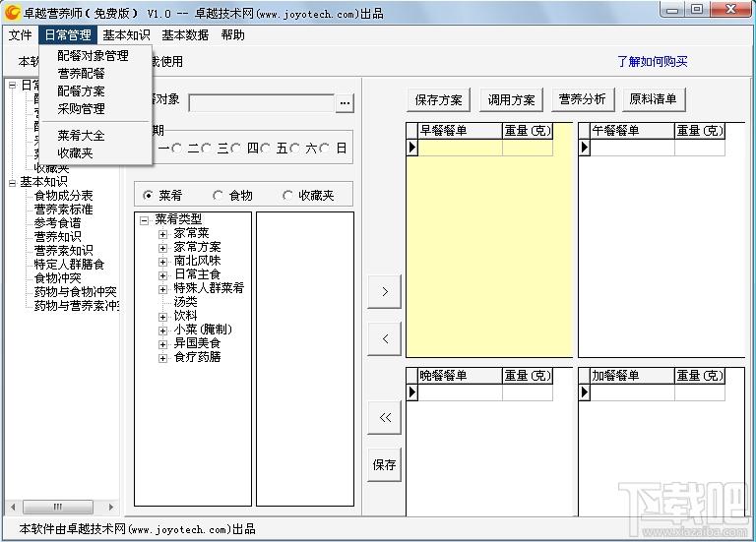Screen dimensions: 756x542
Task: Expand the 饮料 tree node
Action: pyautogui.click(x=163, y=317)
